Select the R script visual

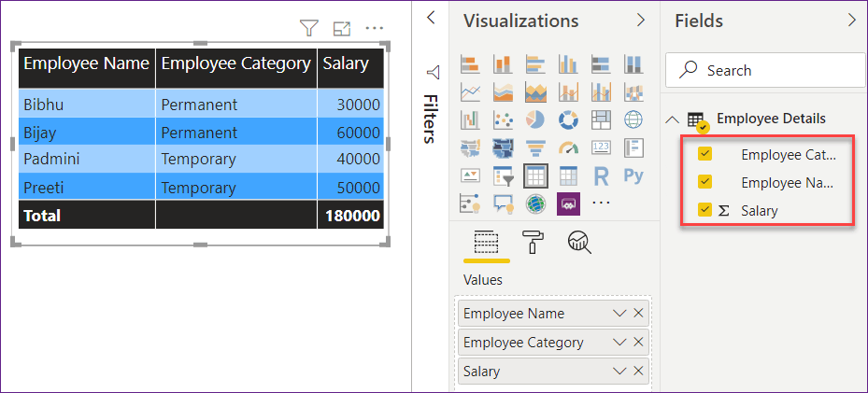click(601, 175)
